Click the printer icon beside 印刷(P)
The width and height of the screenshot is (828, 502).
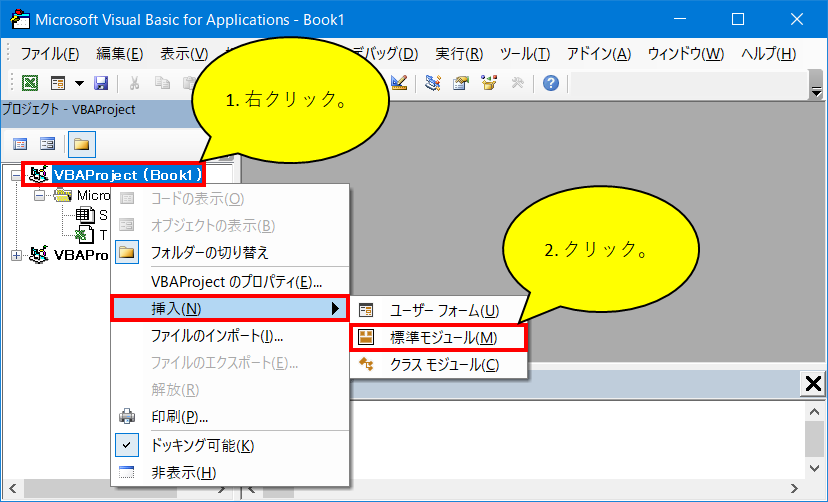coord(127,416)
